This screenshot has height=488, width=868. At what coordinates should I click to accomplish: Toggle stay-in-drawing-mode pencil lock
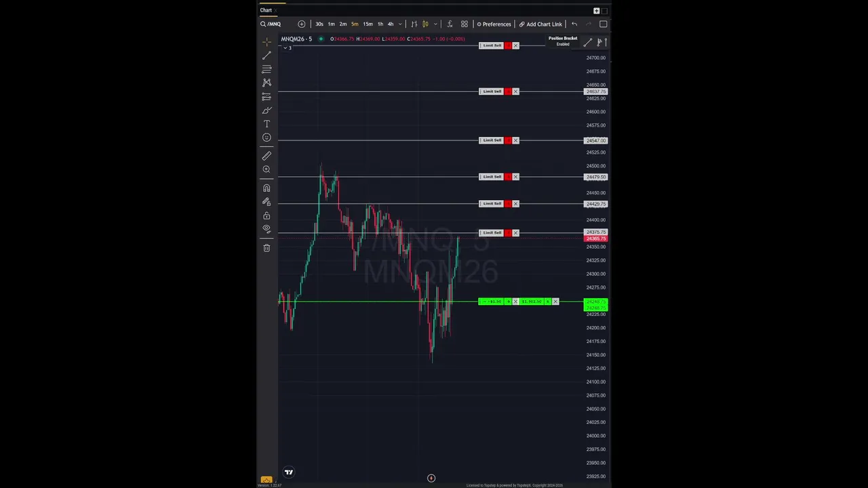point(267,202)
